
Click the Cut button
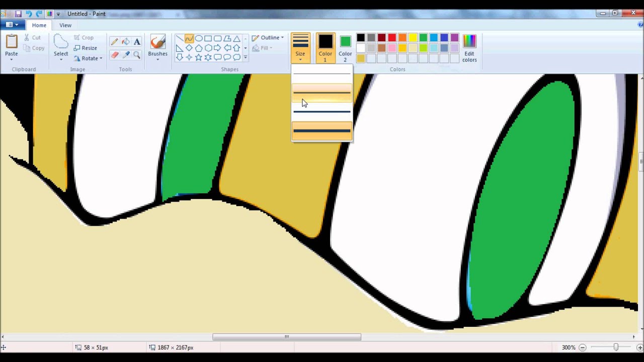[32, 38]
